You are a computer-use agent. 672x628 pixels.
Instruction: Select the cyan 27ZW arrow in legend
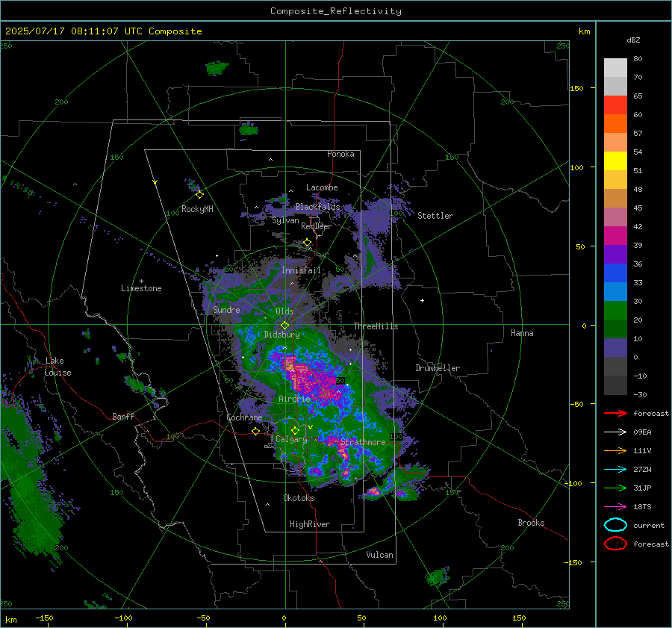[x=615, y=470]
